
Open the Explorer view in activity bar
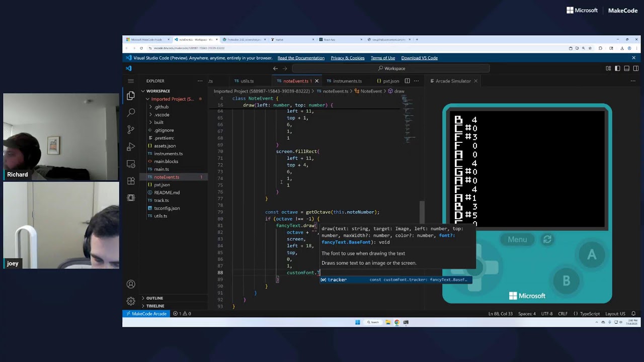click(131, 96)
